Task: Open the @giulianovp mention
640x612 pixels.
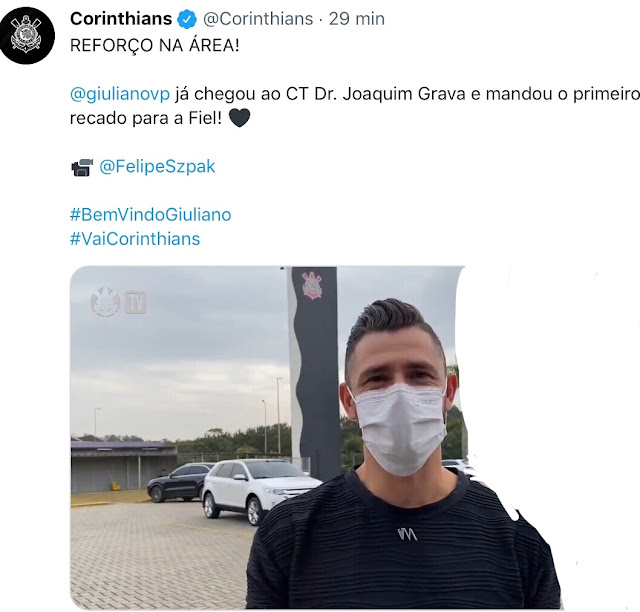Action: (x=120, y=94)
